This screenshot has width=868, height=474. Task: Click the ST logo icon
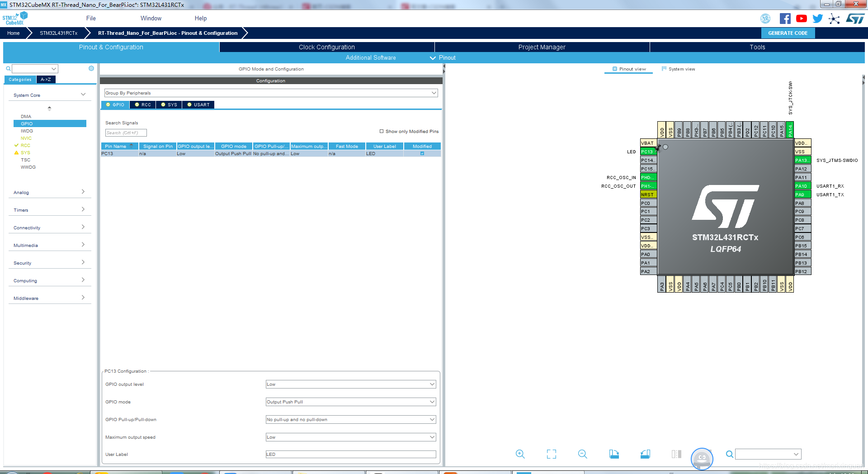pos(855,19)
